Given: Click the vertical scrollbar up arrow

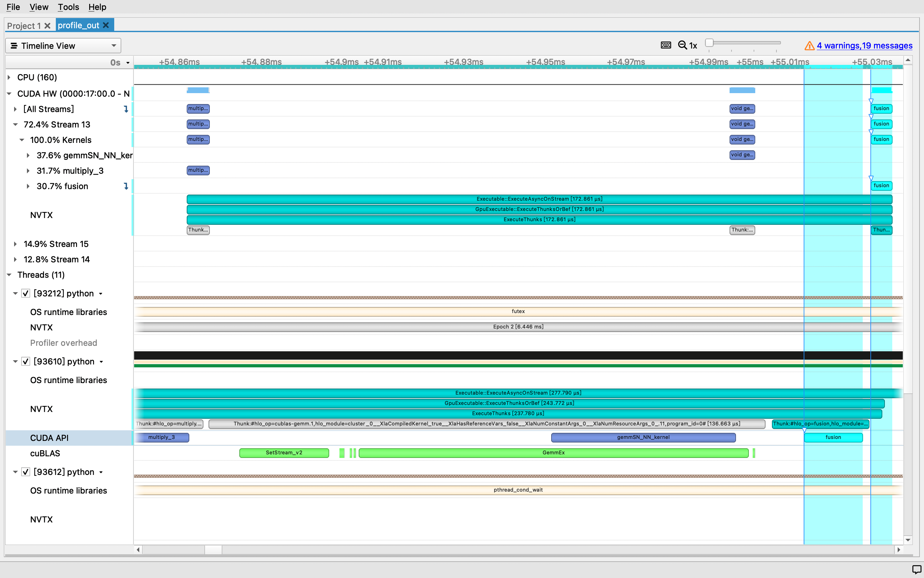Looking at the screenshot, I should pos(908,60).
